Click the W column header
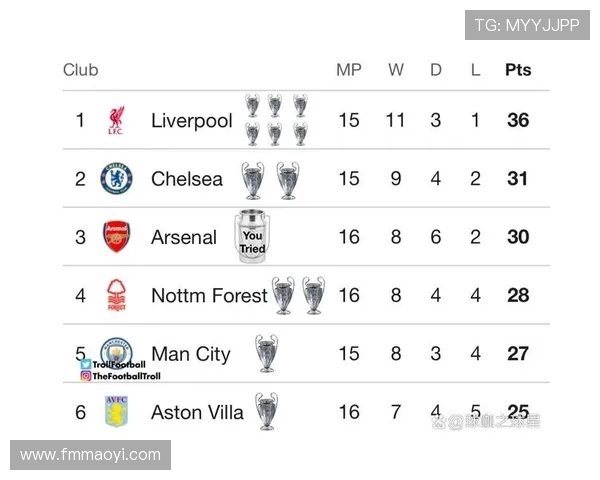This screenshot has height=480, width=600. (396, 70)
